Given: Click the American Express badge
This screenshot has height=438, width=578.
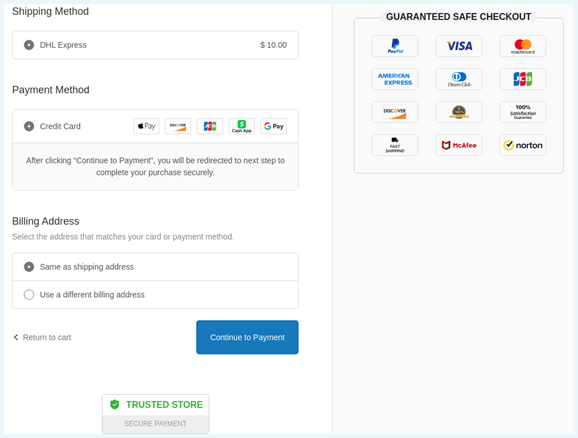Looking at the screenshot, I should coord(394,79).
